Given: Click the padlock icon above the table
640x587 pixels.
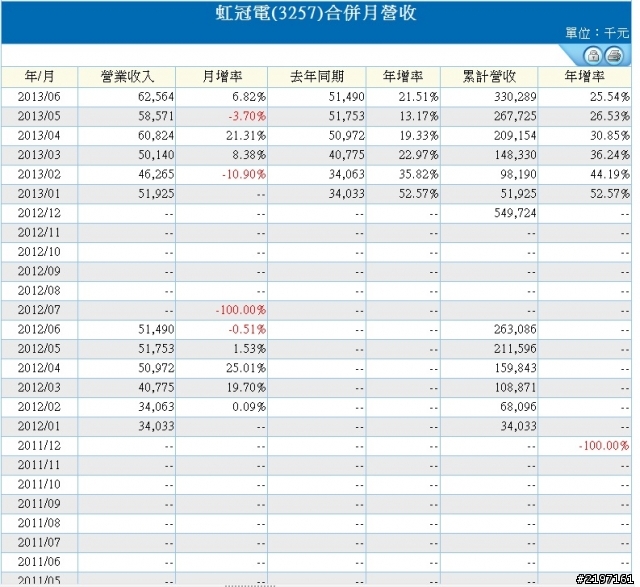Looking at the screenshot, I should (593, 55).
